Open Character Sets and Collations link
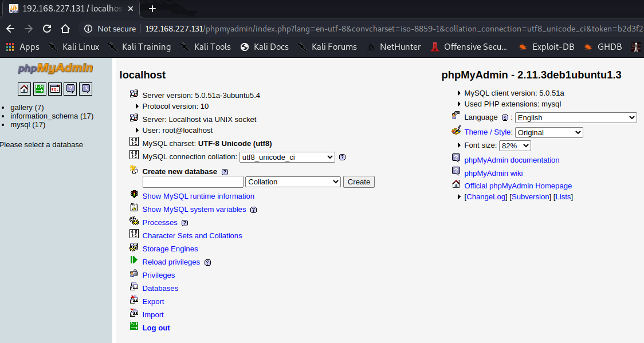 coord(192,235)
